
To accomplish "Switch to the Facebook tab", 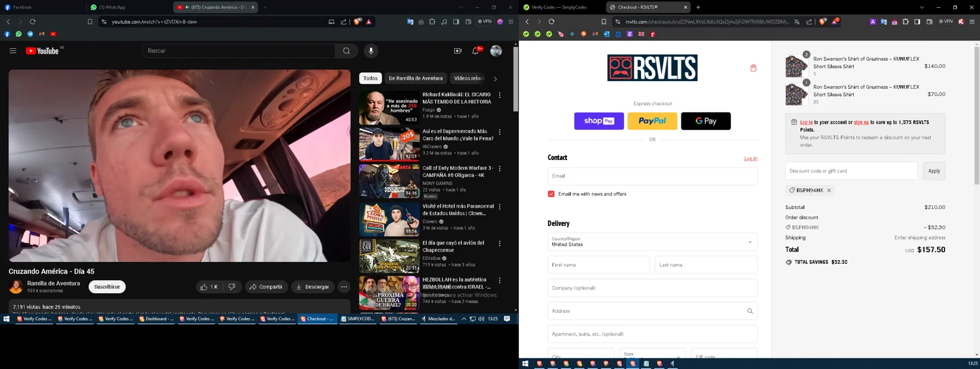I will [x=43, y=7].
